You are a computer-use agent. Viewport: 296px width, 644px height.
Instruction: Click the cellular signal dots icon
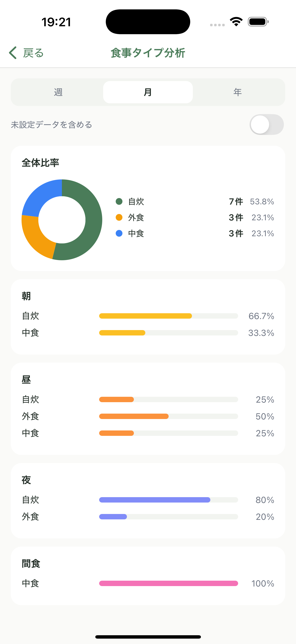tap(217, 25)
